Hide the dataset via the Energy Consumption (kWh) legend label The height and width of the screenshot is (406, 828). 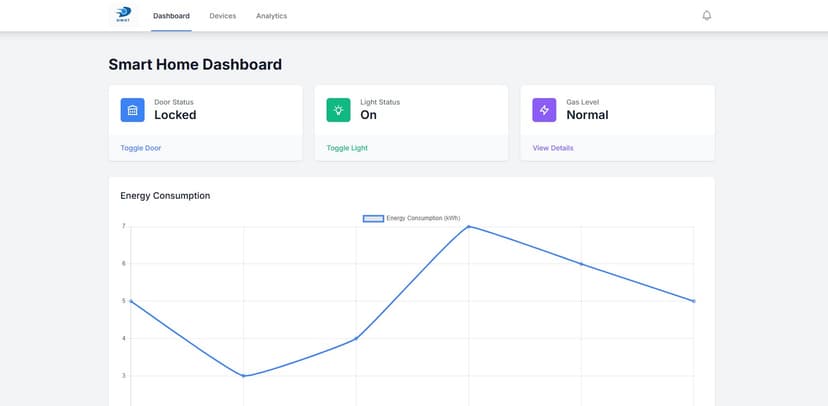[x=423, y=218]
